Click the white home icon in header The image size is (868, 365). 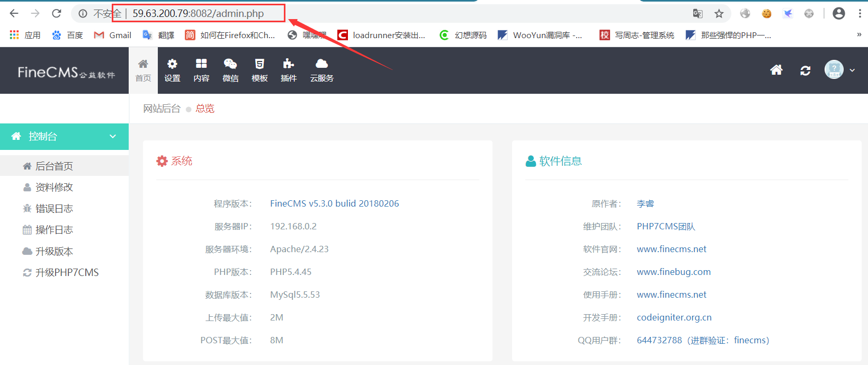point(776,70)
